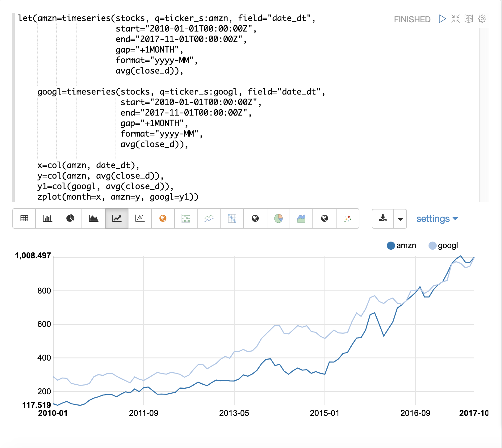Expand the chart settings dropdown
Image resolution: width=502 pixels, height=448 pixels.
tap(437, 219)
